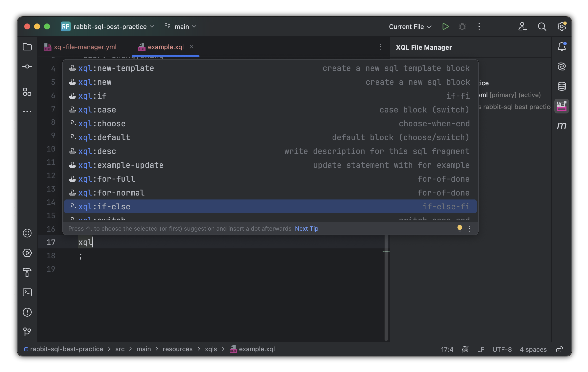The width and height of the screenshot is (588, 372).
Task: Click the lightbulb in completion popup footer
Action: 460,228
